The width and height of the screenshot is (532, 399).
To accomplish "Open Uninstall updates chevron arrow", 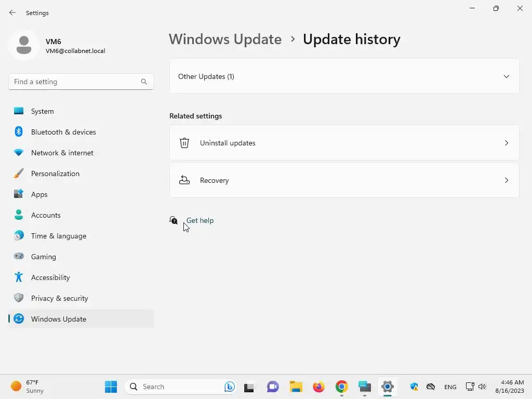I will [x=506, y=143].
